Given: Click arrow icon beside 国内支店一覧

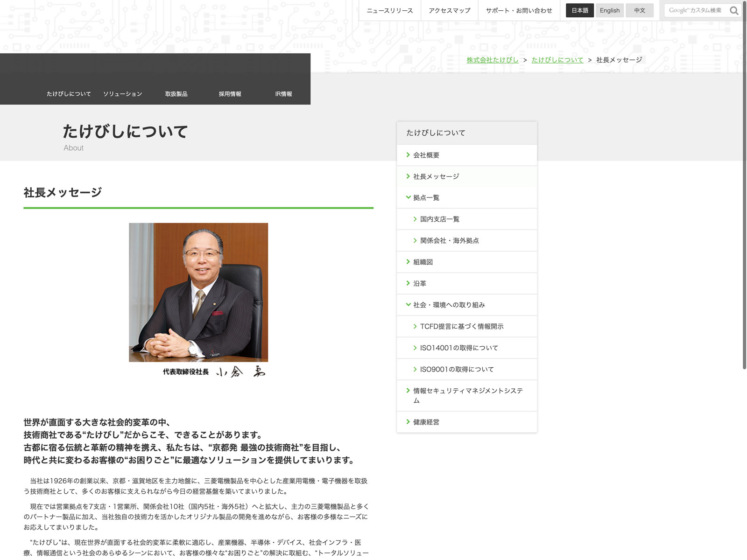Looking at the screenshot, I should [x=415, y=219].
